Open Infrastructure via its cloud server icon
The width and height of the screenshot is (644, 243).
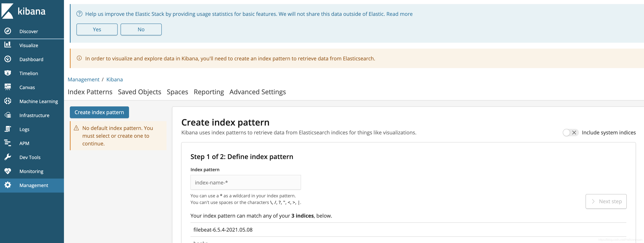(8, 115)
